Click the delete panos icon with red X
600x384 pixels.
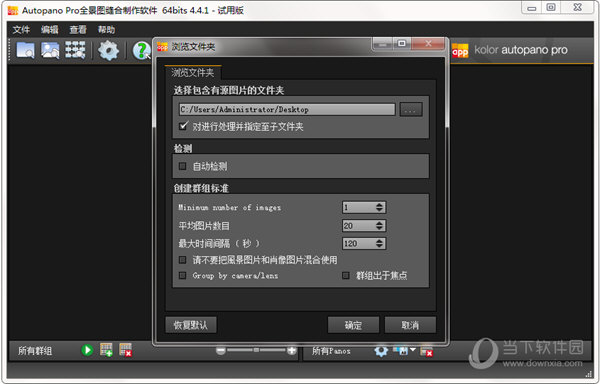(426, 350)
